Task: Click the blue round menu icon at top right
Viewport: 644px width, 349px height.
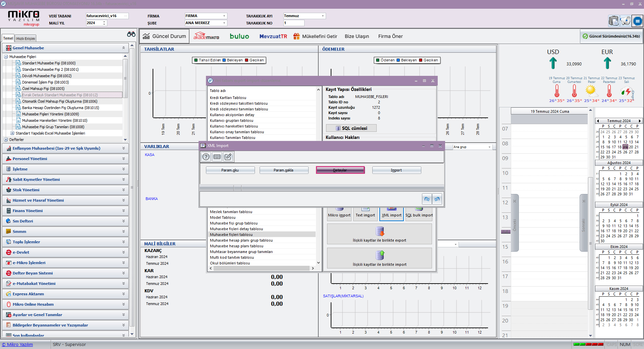Action: point(637,21)
